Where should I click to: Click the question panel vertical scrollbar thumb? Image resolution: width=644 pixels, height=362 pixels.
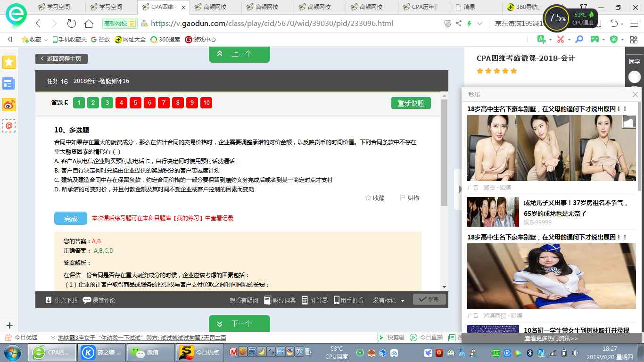pos(444,152)
